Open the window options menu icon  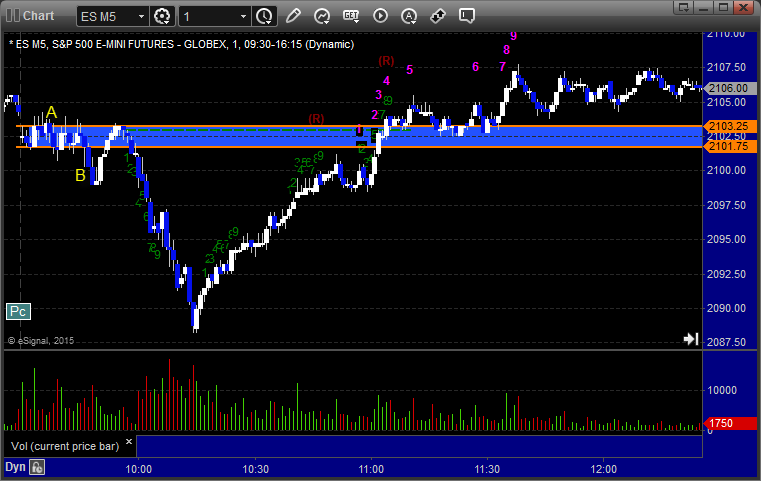tap(684, 7)
